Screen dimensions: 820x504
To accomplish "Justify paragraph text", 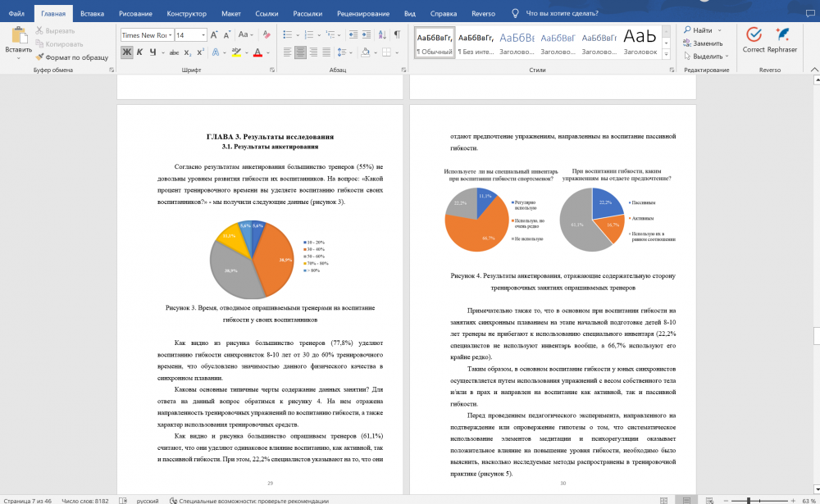I will tap(326, 52).
